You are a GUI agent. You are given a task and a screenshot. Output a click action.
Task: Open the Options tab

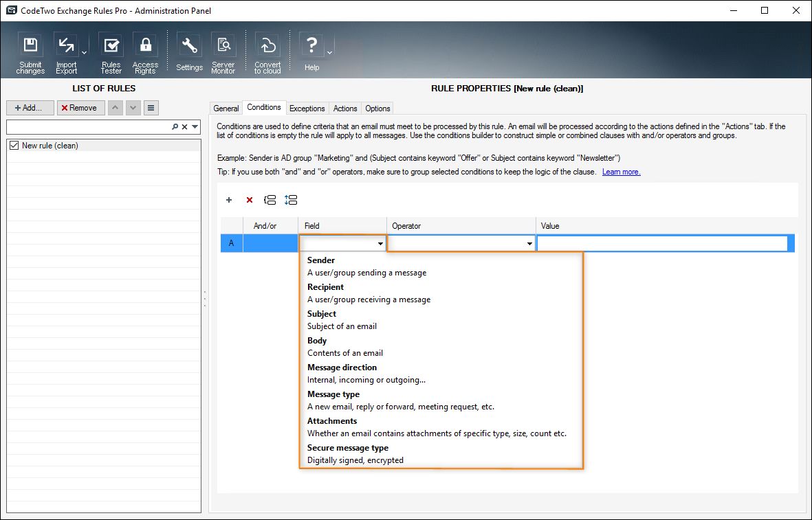coord(377,108)
